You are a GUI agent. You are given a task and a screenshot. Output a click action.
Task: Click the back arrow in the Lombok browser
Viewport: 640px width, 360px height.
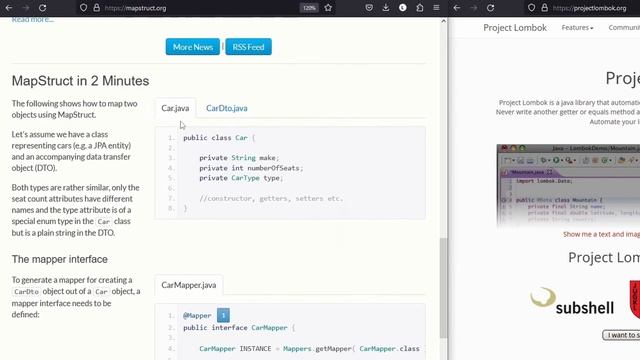tap(457, 8)
